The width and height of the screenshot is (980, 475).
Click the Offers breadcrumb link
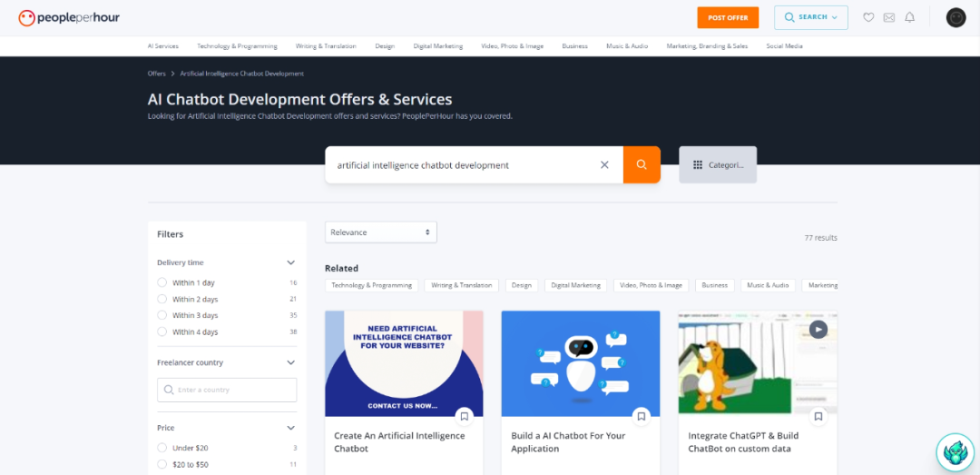pos(156,74)
